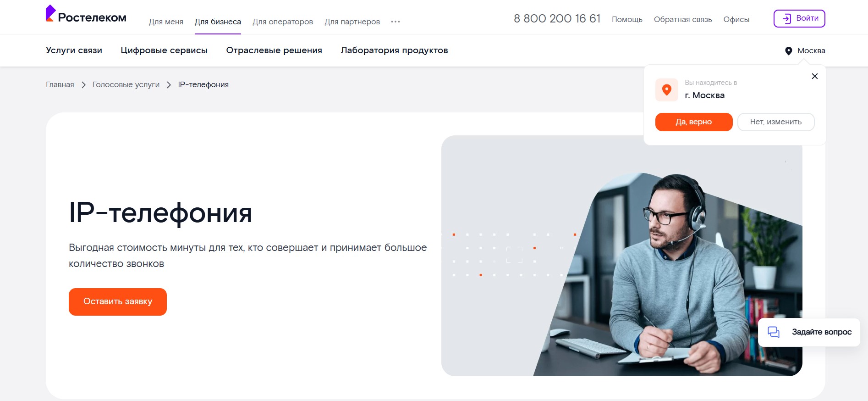Click the Нет, изменить button
This screenshot has width=868, height=401.
tap(776, 122)
